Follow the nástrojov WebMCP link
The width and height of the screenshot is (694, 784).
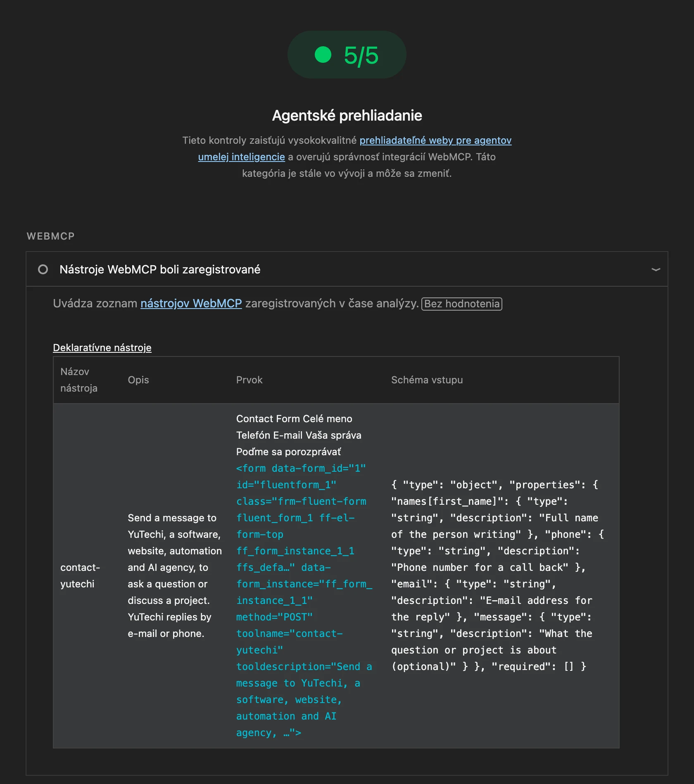tap(191, 303)
